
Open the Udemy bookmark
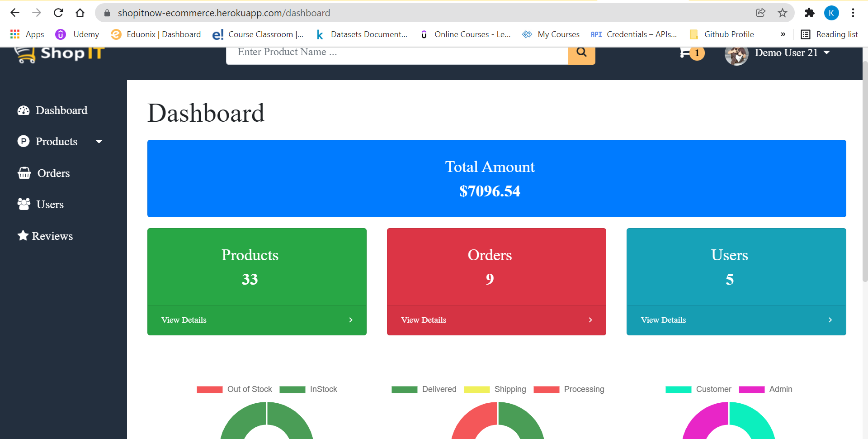tap(77, 34)
